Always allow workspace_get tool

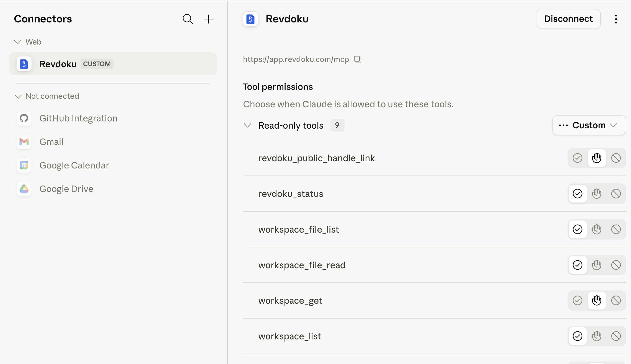(x=578, y=300)
